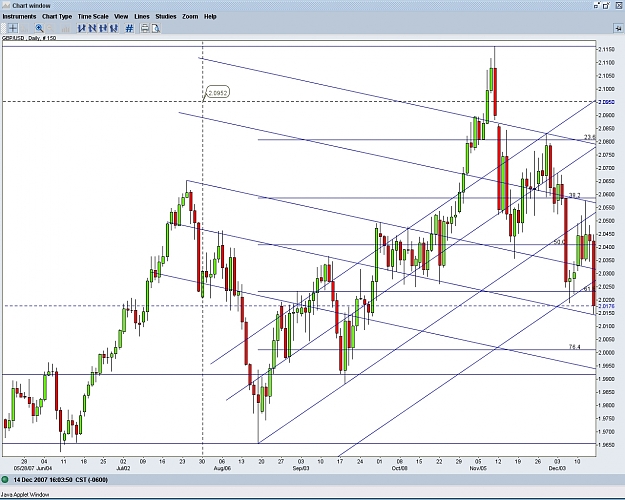Image resolution: width=625 pixels, height=500 pixels.
Task: Open print preview icon
Action: point(155,28)
